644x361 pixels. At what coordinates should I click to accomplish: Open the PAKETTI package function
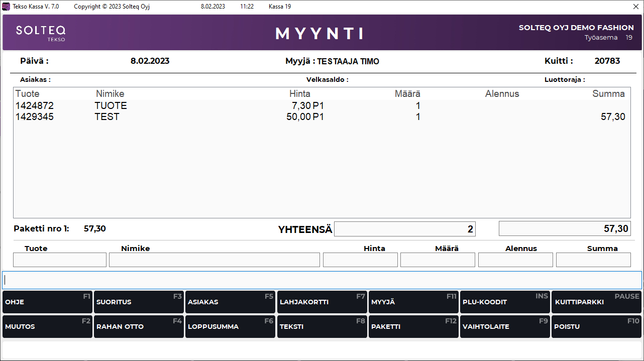click(x=413, y=327)
